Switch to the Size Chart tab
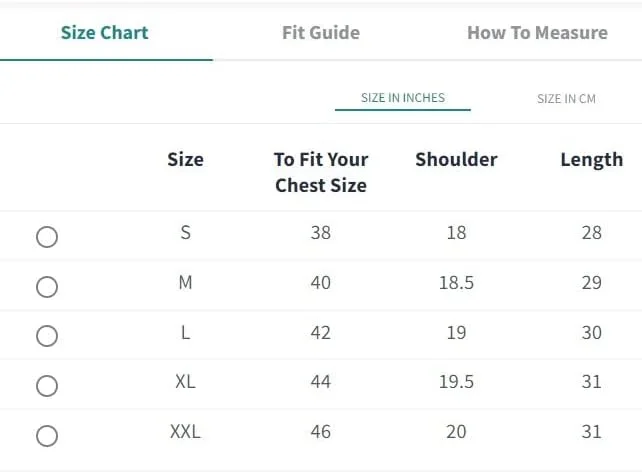This screenshot has height=472, width=642. 104,32
